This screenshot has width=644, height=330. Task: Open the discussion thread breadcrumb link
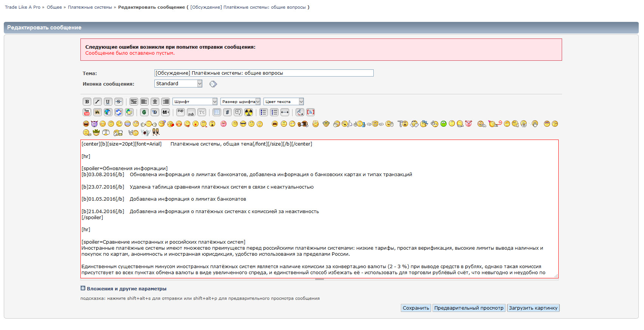tap(248, 7)
